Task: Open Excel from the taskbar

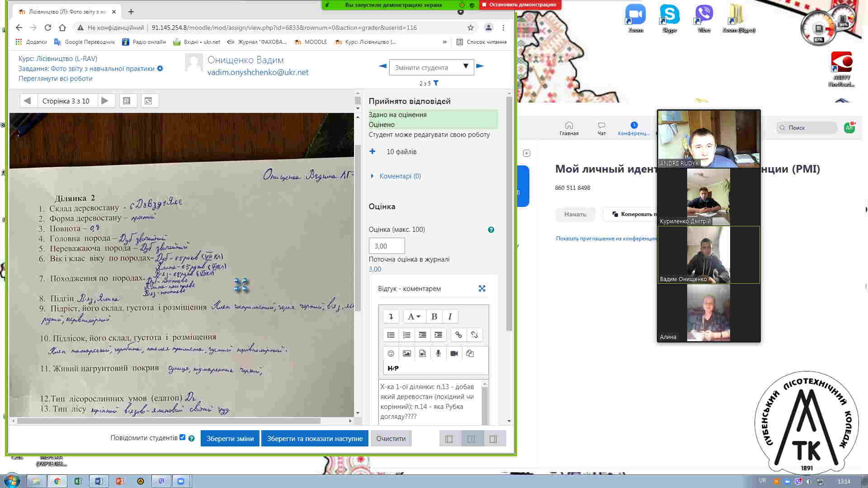Action: tap(78, 481)
